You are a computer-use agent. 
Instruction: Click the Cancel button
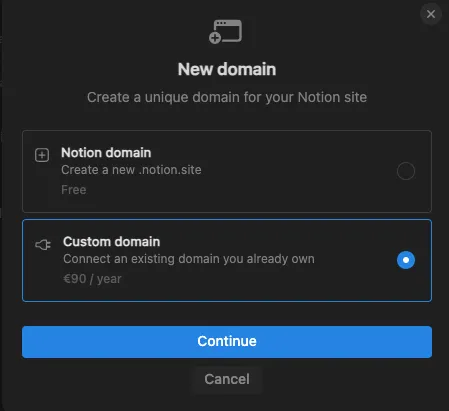point(227,379)
